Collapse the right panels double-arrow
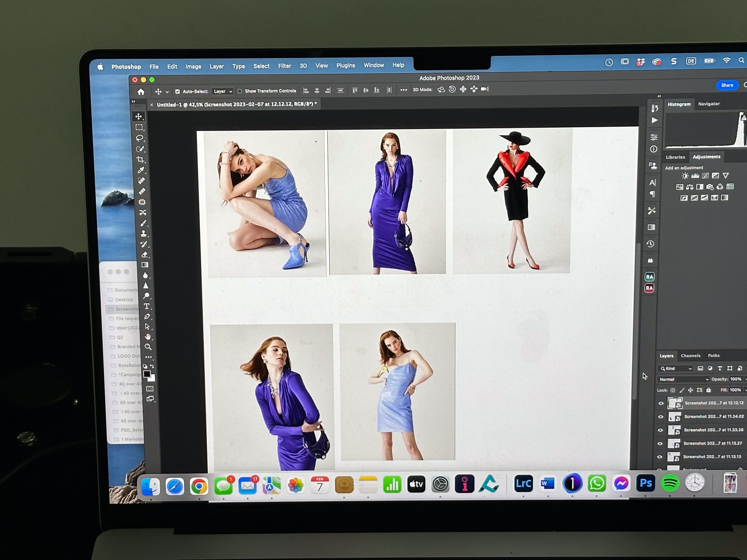747x560 pixels. tap(659, 96)
